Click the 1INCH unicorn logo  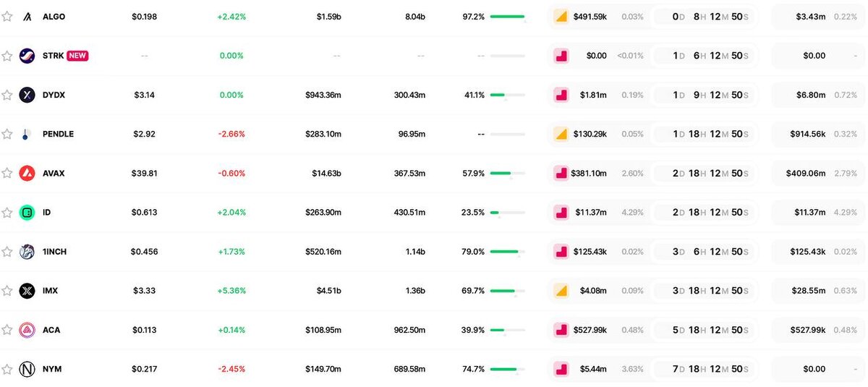(x=27, y=251)
